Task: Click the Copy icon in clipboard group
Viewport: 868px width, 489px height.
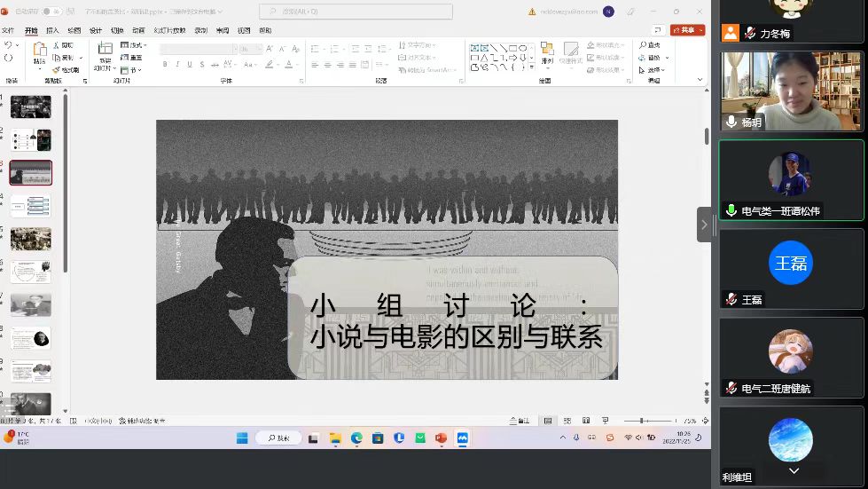Action: 57,58
